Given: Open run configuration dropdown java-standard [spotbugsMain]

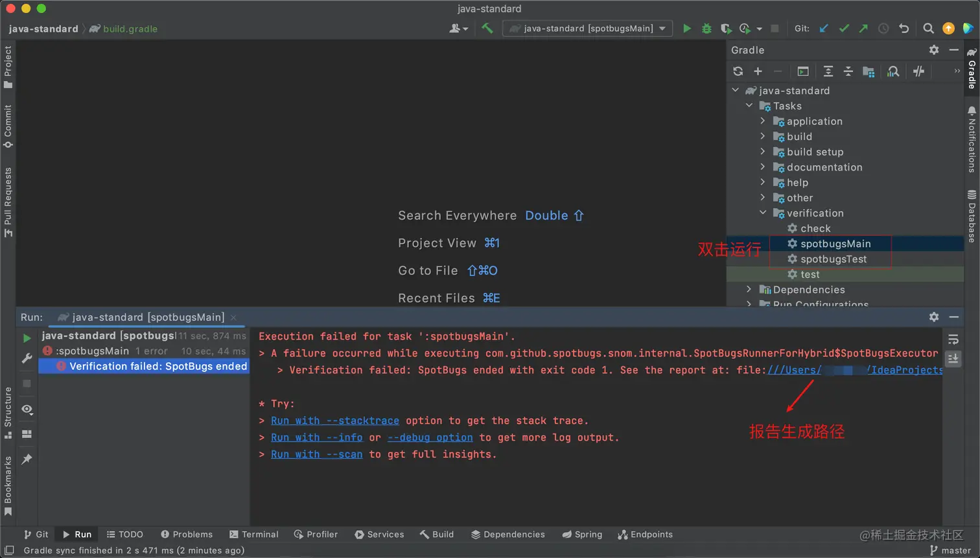Looking at the screenshot, I should pyautogui.click(x=588, y=29).
